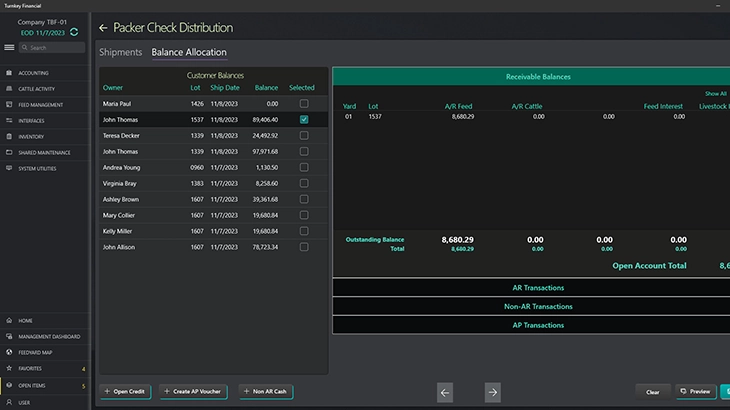Screen dimensions: 730x410
Task: Open the Feed Management menu
Action: (41, 105)
